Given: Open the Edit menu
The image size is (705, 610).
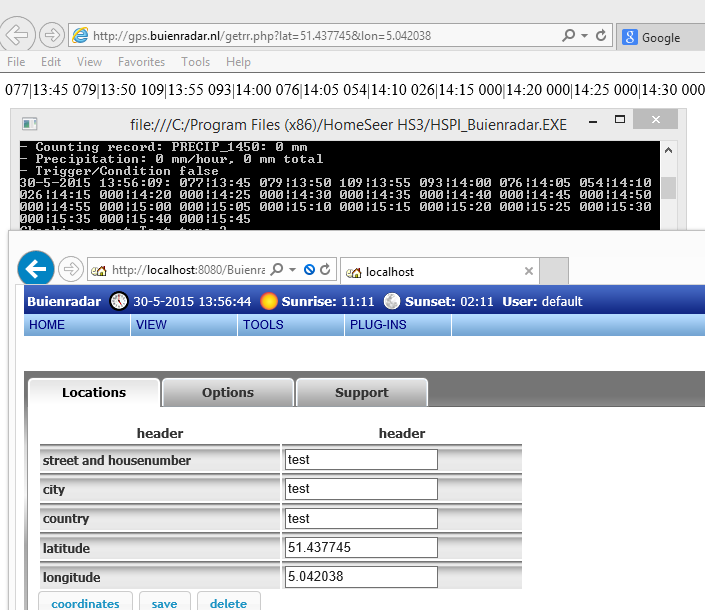Looking at the screenshot, I should [x=51, y=62].
